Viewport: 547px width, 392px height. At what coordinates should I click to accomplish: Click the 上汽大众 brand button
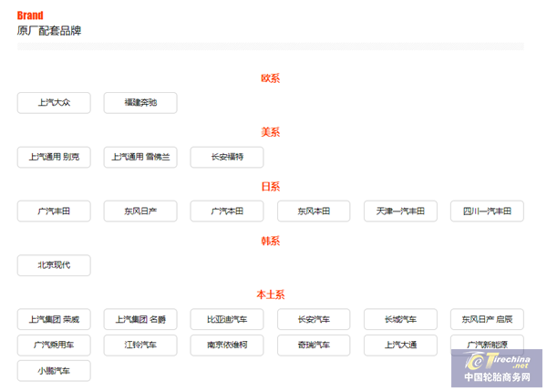[x=54, y=103]
